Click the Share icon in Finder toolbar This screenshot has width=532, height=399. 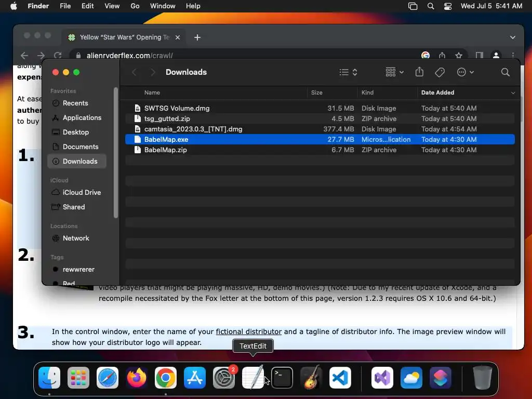419,72
